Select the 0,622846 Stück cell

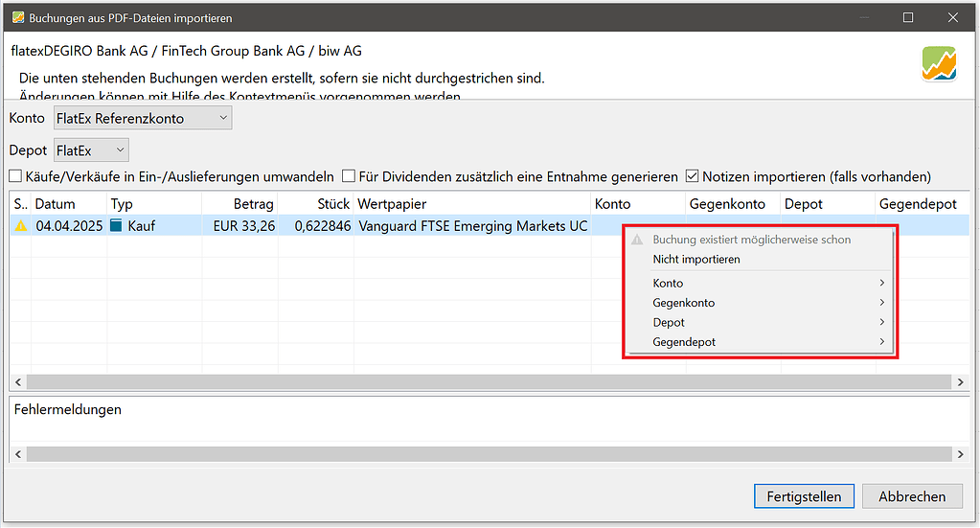pos(315,226)
